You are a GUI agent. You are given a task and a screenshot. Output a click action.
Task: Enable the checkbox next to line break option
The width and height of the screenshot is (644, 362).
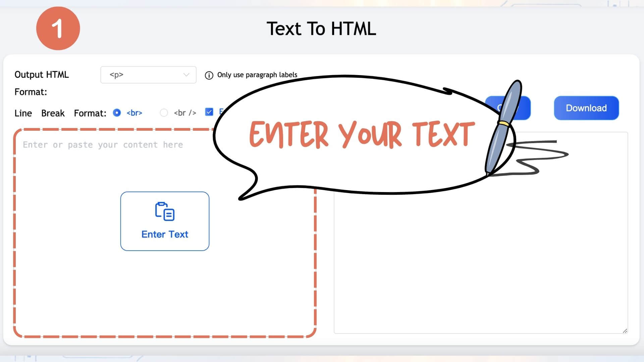209,112
